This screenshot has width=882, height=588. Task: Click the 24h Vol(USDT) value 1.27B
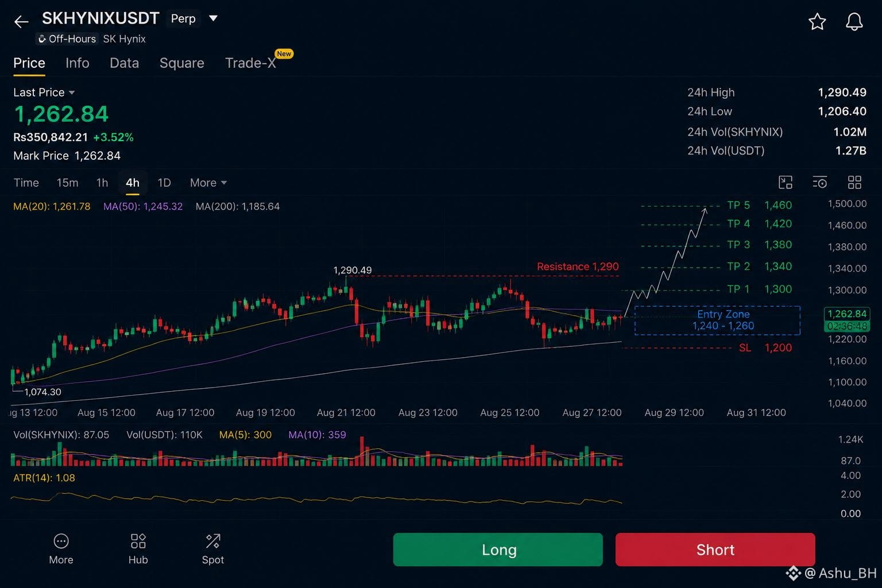click(x=851, y=150)
